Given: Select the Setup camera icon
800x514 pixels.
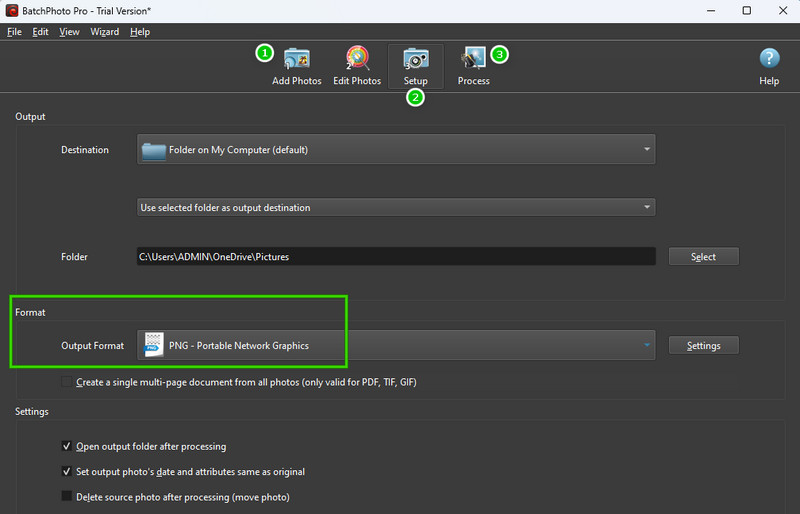Looking at the screenshot, I should [415, 59].
